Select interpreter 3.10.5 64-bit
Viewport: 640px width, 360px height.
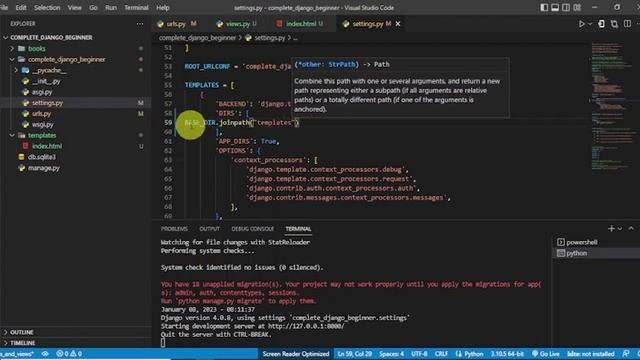pyautogui.click(x=507, y=354)
